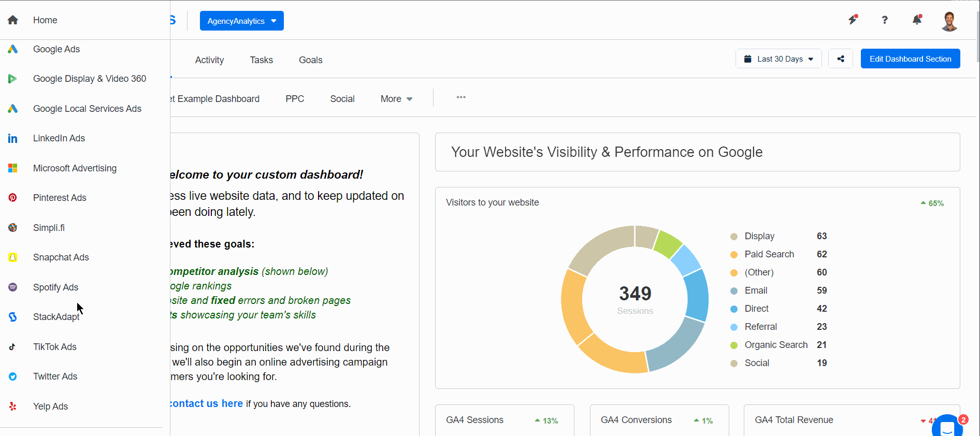980x436 pixels.
Task: Click the Simpli.fi logo icon
Action: pos(13,228)
